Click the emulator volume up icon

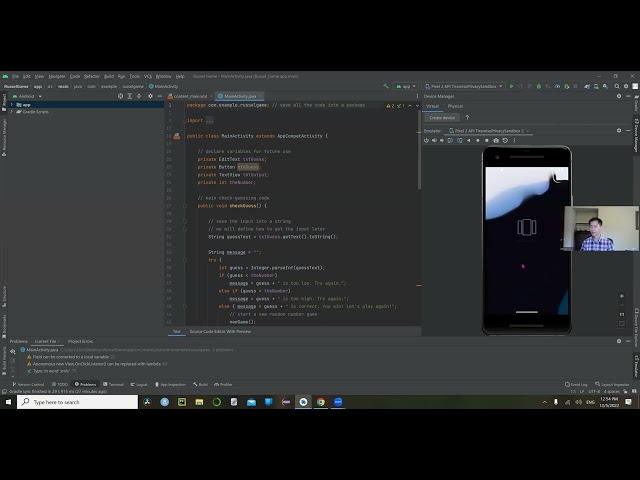tap(434, 140)
